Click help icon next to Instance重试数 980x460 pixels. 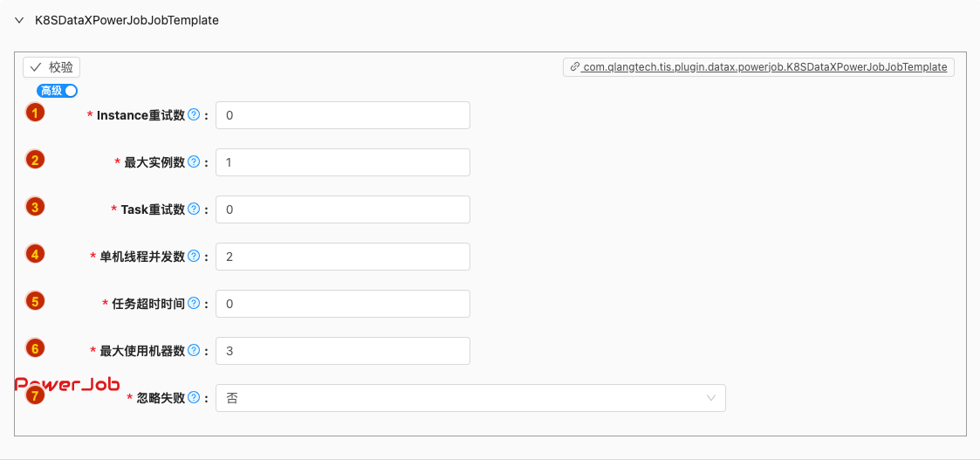coord(194,115)
